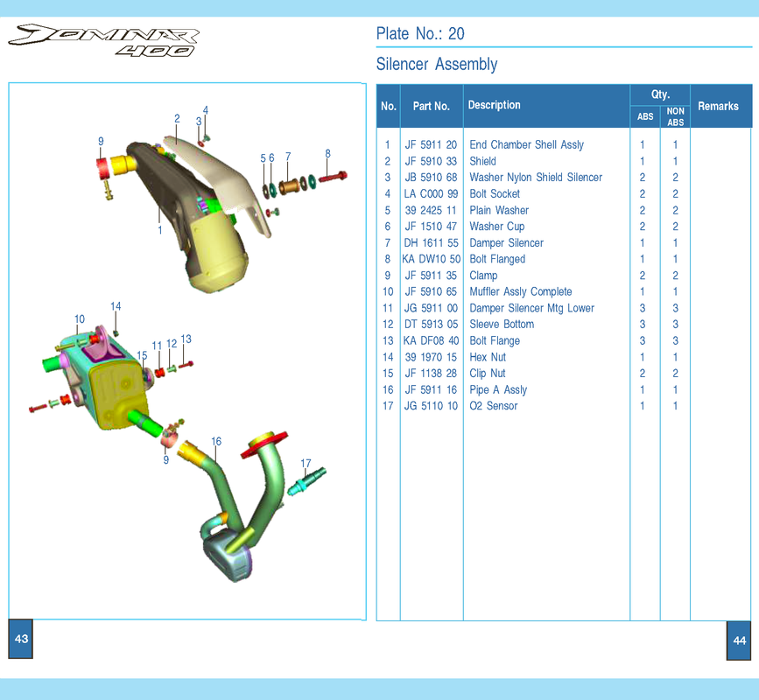Click the red flanged bolt drawing
The height and width of the screenshot is (700, 759).
(x=333, y=177)
